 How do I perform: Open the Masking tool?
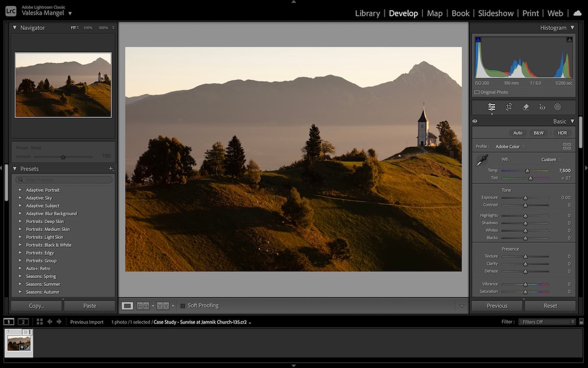(x=558, y=106)
